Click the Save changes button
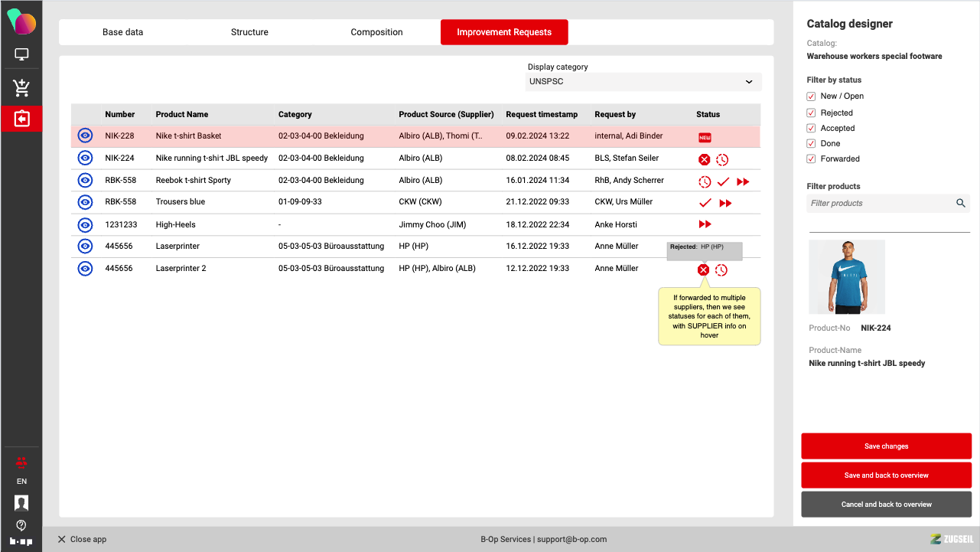 tap(886, 446)
